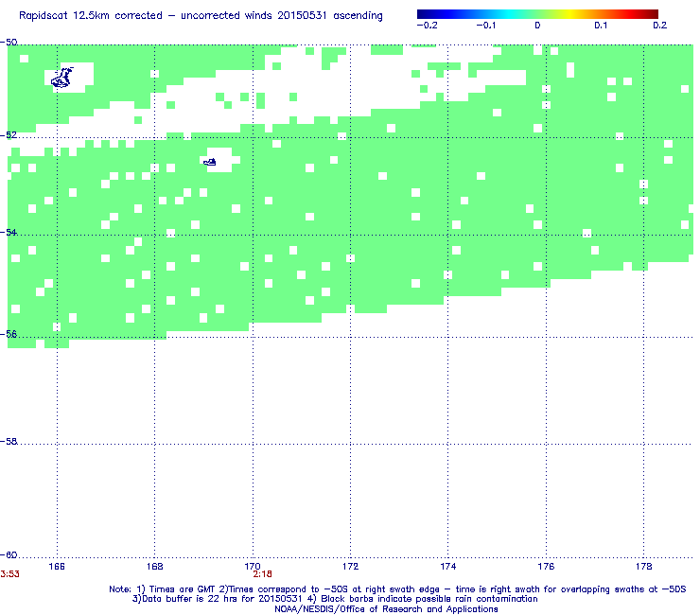This screenshot has height=615, width=700.
Task: Click the 174 longitude label
Action: click(448, 567)
